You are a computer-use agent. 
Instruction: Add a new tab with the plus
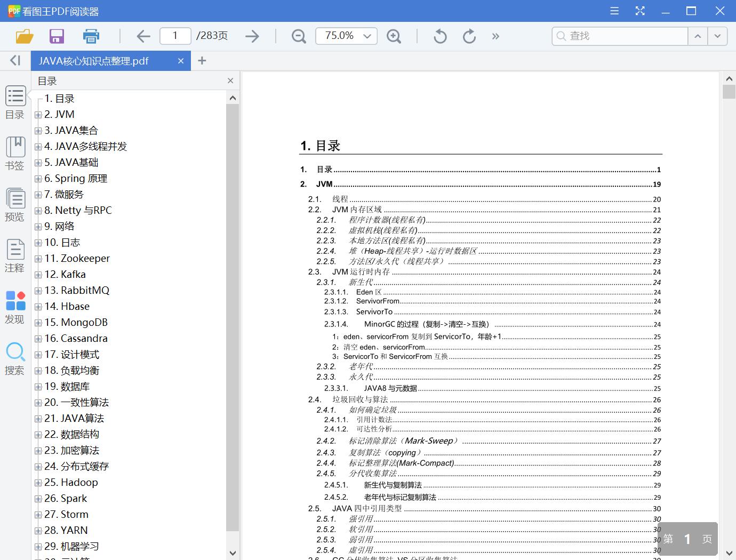pos(202,61)
